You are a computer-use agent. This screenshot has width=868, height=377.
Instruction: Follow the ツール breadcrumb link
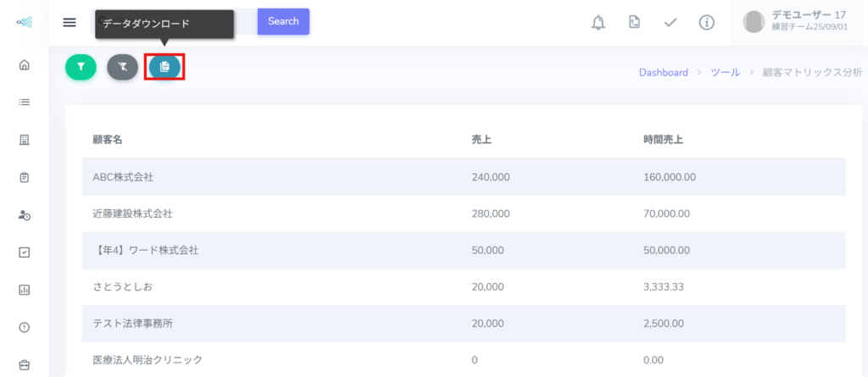[x=725, y=73]
